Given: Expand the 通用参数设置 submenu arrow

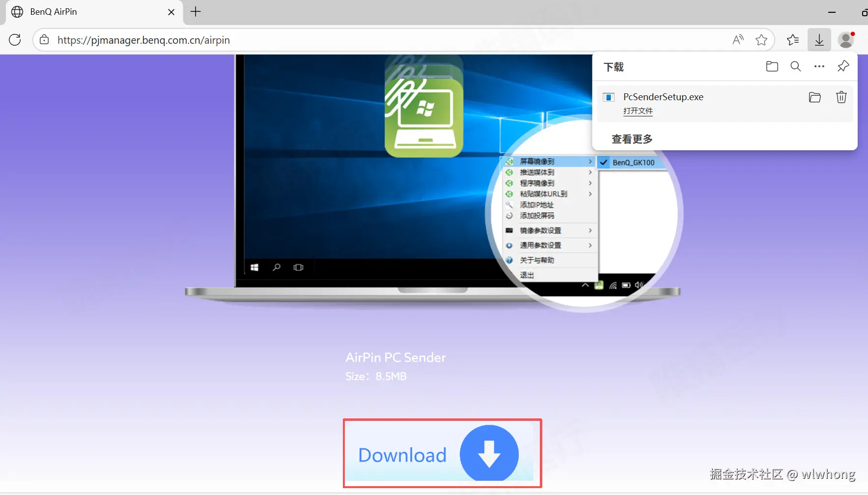Looking at the screenshot, I should click(590, 245).
